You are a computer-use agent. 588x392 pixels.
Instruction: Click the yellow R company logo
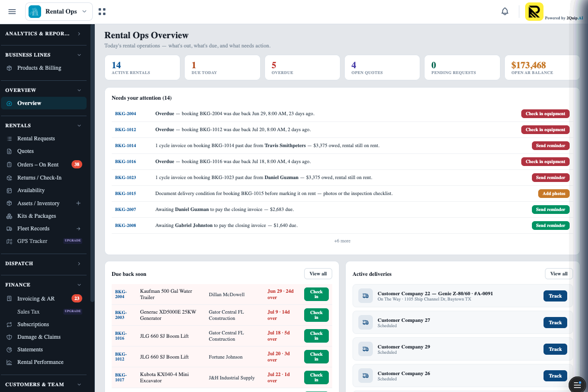[534, 12]
